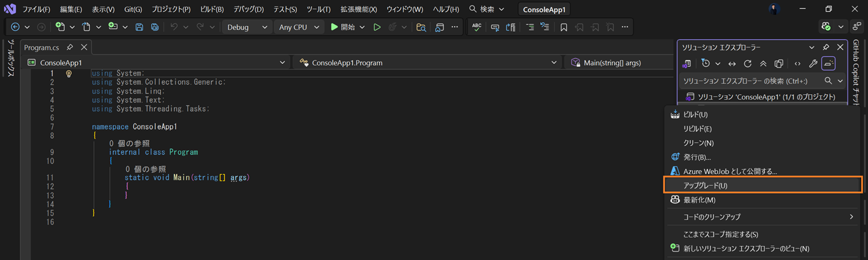
Task: Click the 開始 start debugging button
Action: click(x=343, y=27)
